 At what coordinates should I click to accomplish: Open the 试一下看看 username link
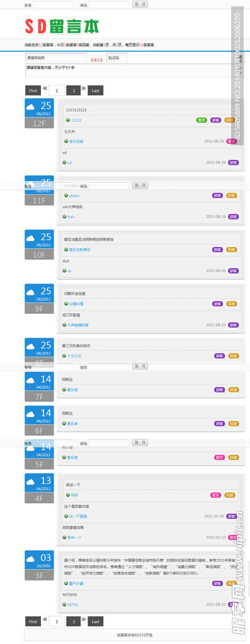[78, 516]
